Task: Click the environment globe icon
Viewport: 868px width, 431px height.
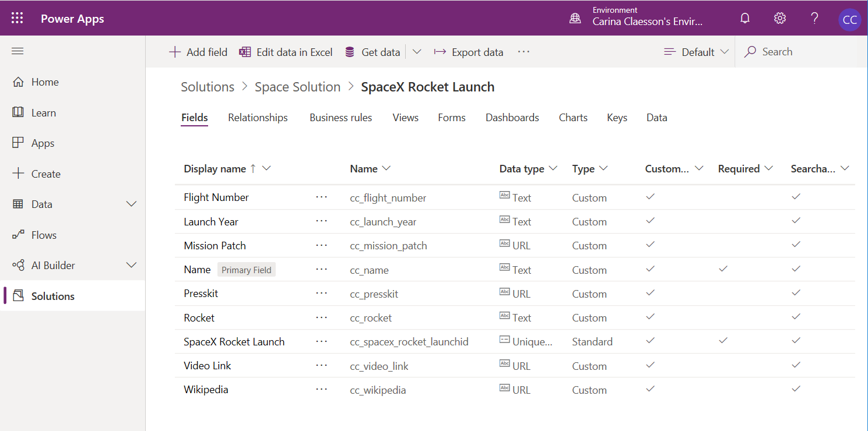Action: click(575, 18)
